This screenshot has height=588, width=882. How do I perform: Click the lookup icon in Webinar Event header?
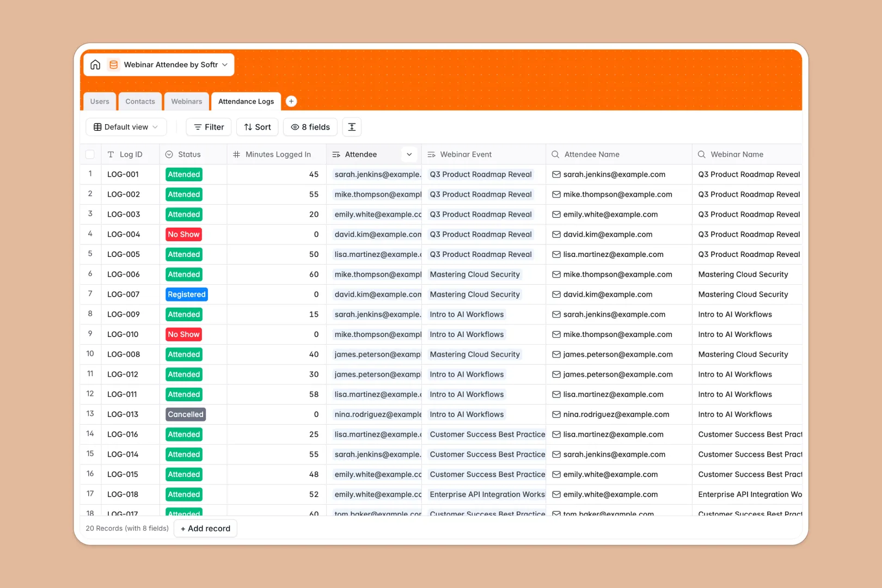(431, 154)
